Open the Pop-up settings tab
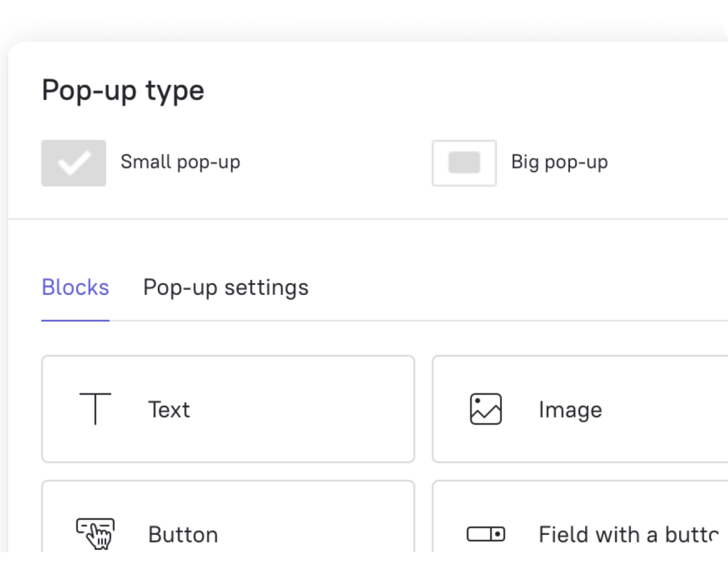 (226, 288)
